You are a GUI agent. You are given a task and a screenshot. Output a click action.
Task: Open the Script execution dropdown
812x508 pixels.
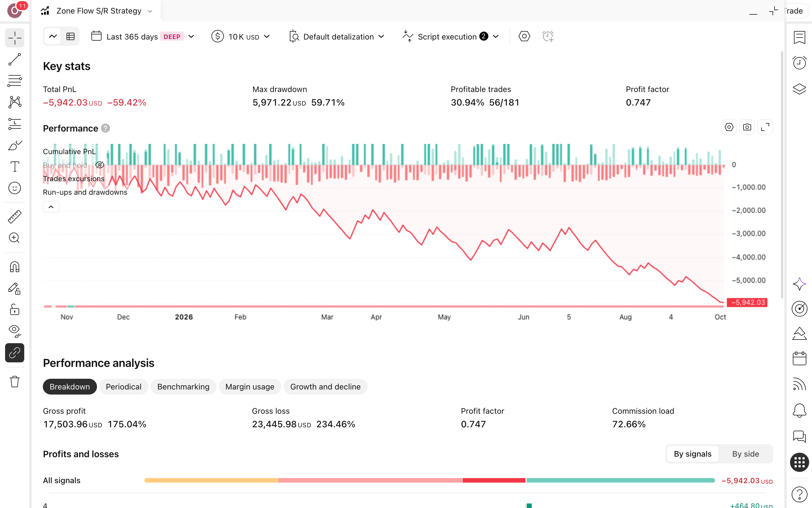(x=451, y=37)
